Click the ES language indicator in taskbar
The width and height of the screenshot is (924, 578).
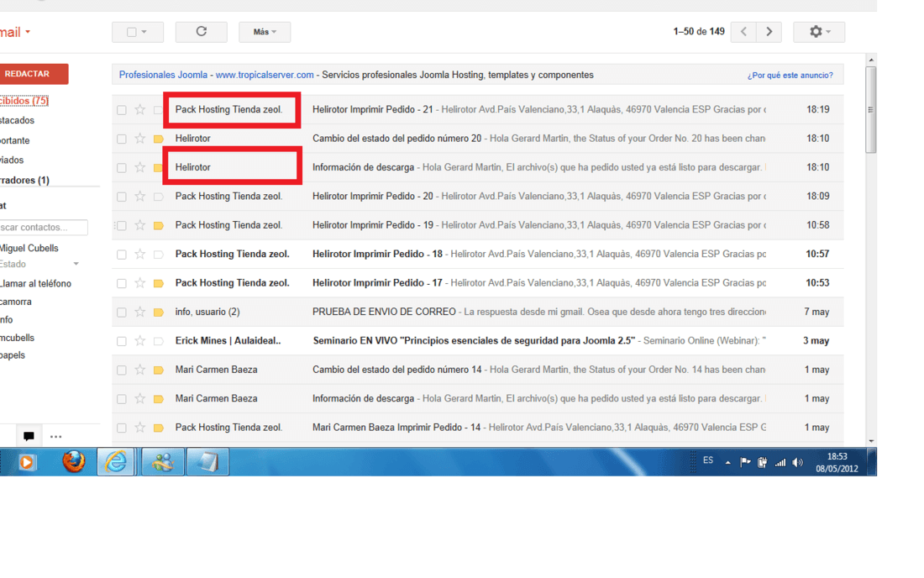[708, 460]
